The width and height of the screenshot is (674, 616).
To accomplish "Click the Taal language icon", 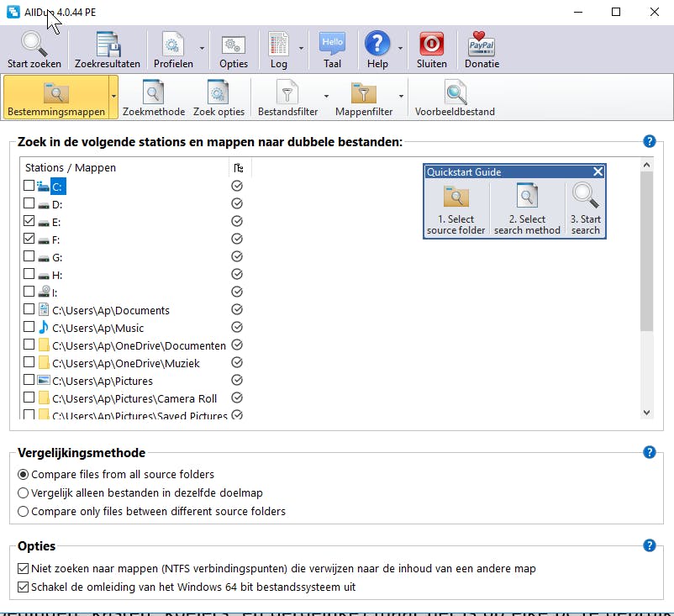I will tap(332, 45).
